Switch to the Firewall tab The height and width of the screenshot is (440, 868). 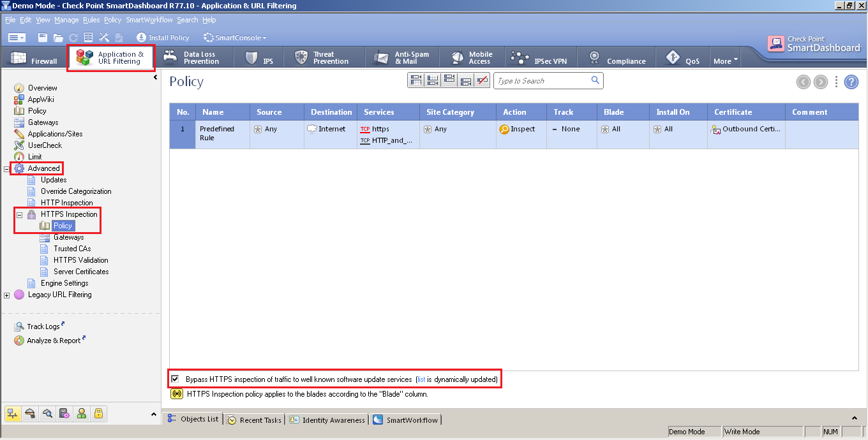point(34,58)
